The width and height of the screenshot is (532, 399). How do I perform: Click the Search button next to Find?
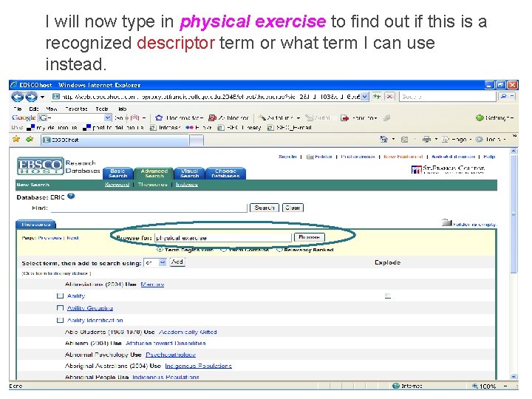tap(265, 208)
